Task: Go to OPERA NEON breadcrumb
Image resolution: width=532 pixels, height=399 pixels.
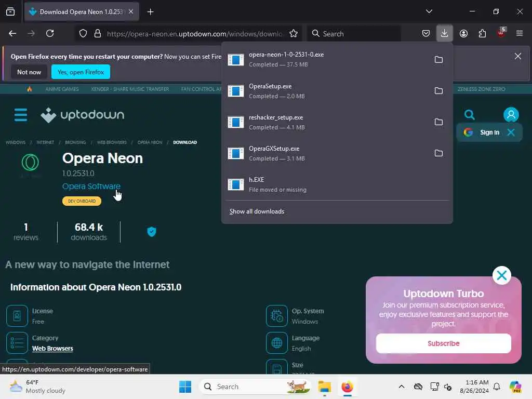Action: 150,142
